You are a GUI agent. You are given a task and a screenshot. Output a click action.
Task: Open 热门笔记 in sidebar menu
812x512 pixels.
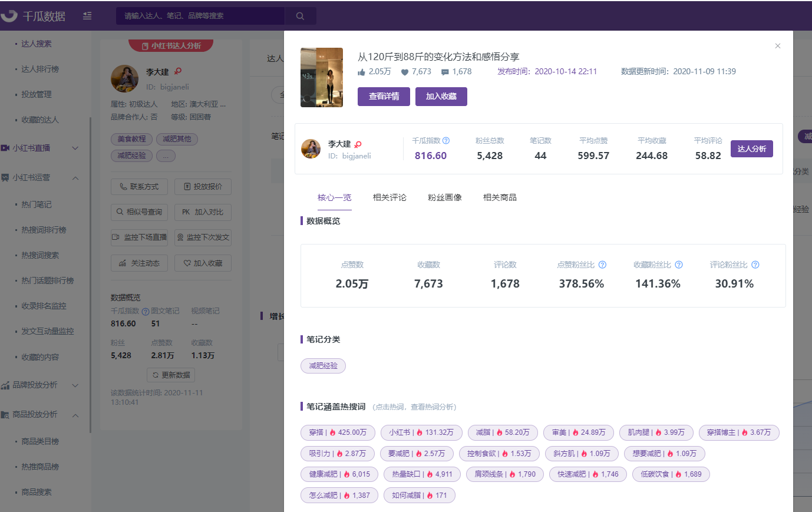37,204
